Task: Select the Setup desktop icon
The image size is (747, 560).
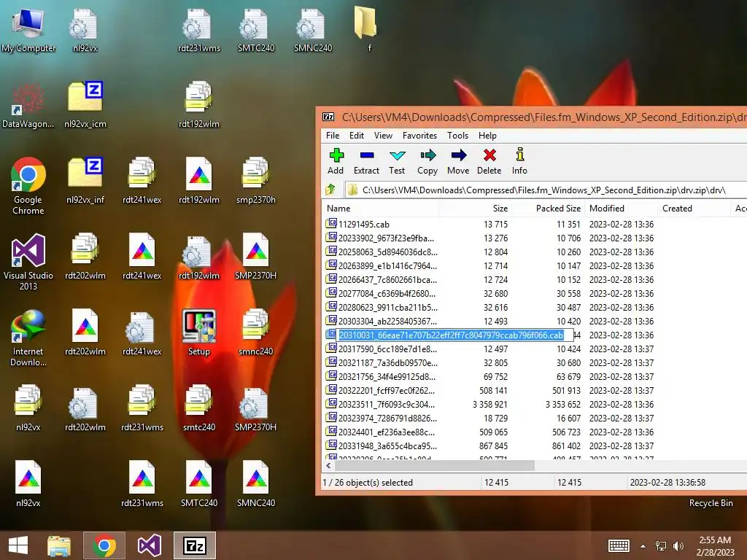Action: (199, 332)
